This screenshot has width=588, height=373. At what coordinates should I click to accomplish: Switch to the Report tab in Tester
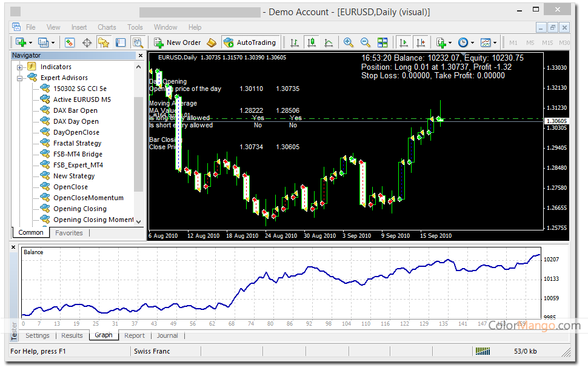pyautogui.click(x=134, y=335)
